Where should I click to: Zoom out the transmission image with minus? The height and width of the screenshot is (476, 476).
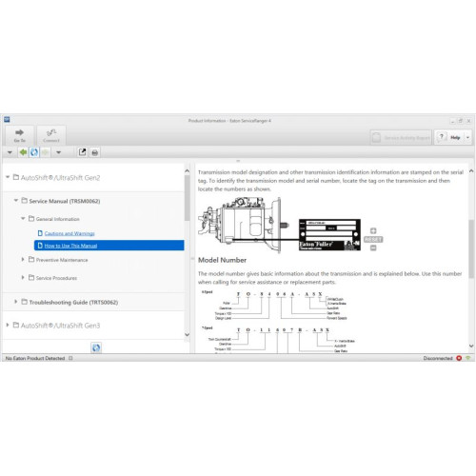373,248
